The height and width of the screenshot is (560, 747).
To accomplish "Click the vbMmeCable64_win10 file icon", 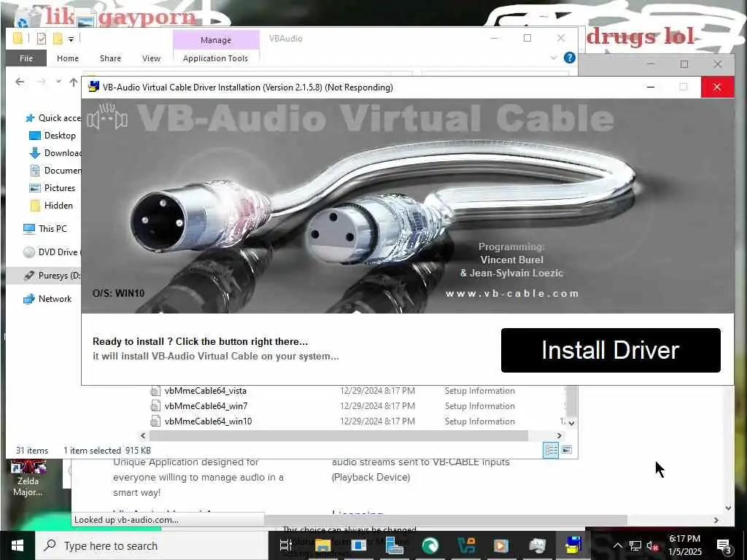I will [155, 421].
